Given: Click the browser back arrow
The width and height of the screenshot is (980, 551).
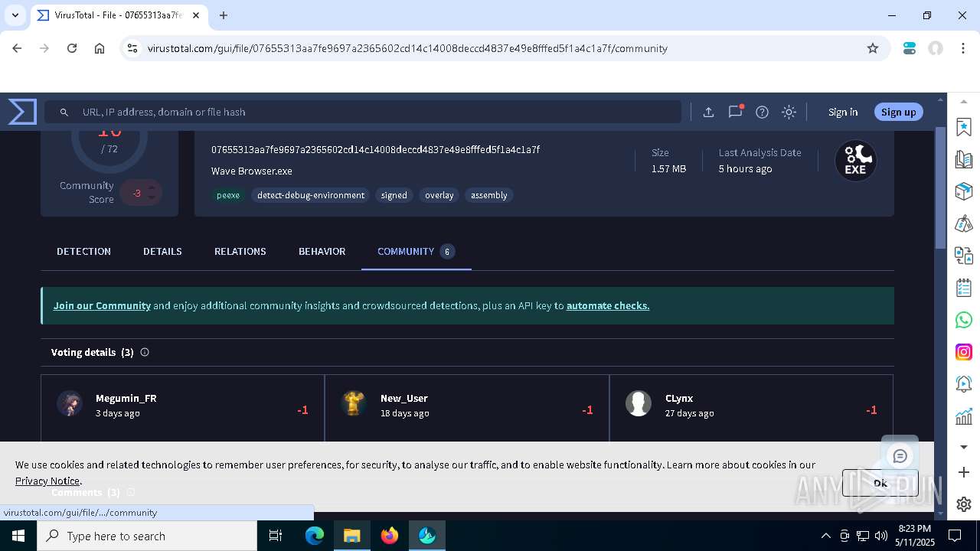Looking at the screenshot, I should 17,48.
